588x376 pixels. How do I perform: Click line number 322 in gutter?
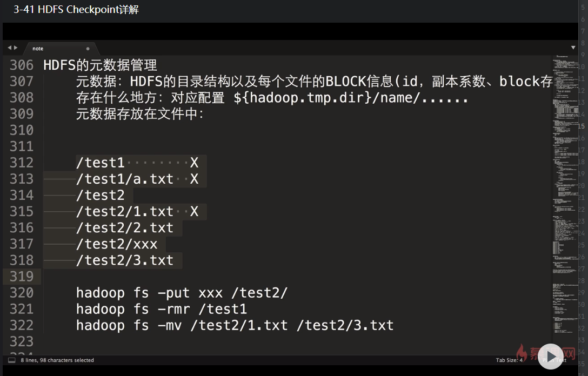22,325
